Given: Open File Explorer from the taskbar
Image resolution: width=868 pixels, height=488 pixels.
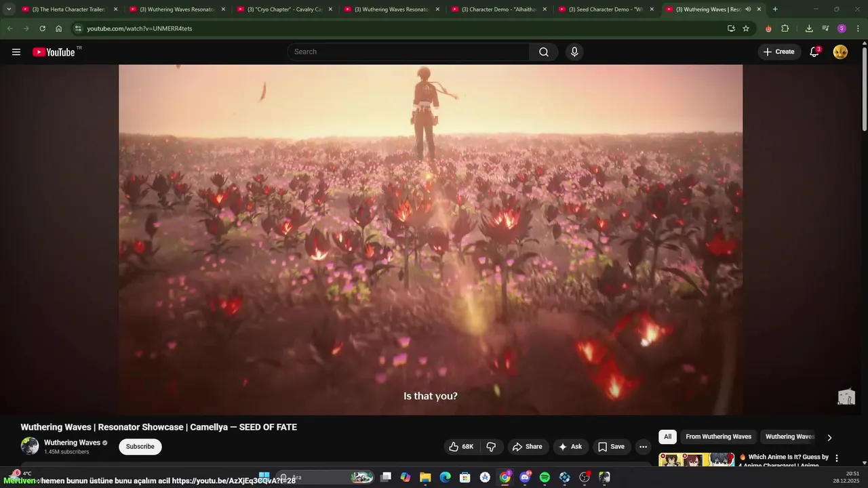Looking at the screenshot, I should pos(425,477).
